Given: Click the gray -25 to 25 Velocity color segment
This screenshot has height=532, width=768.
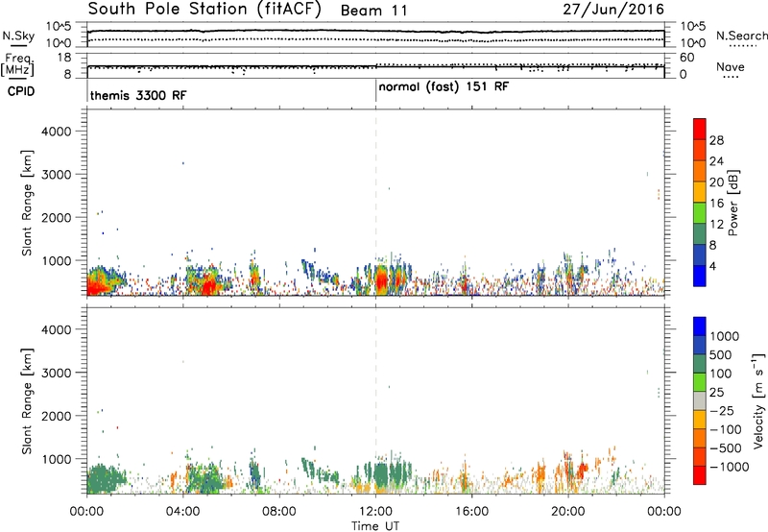Looking at the screenshot, I should (x=700, y=401).
